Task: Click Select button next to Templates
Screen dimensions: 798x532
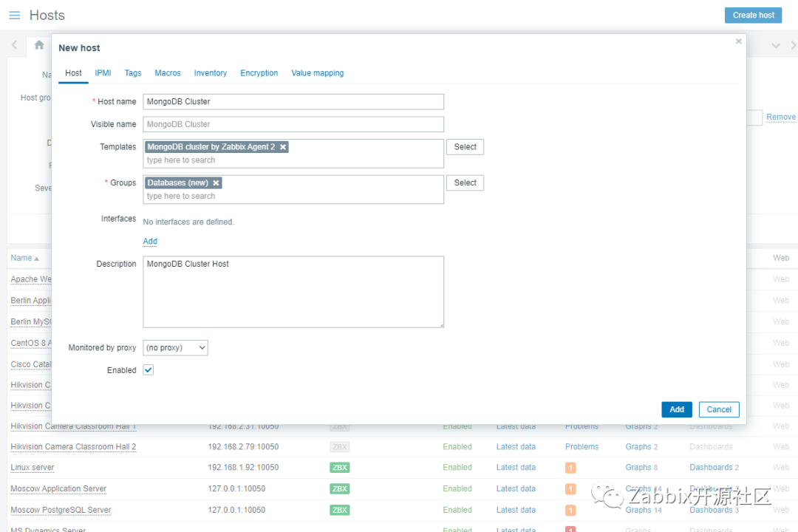Action: (x=465, y=147)
